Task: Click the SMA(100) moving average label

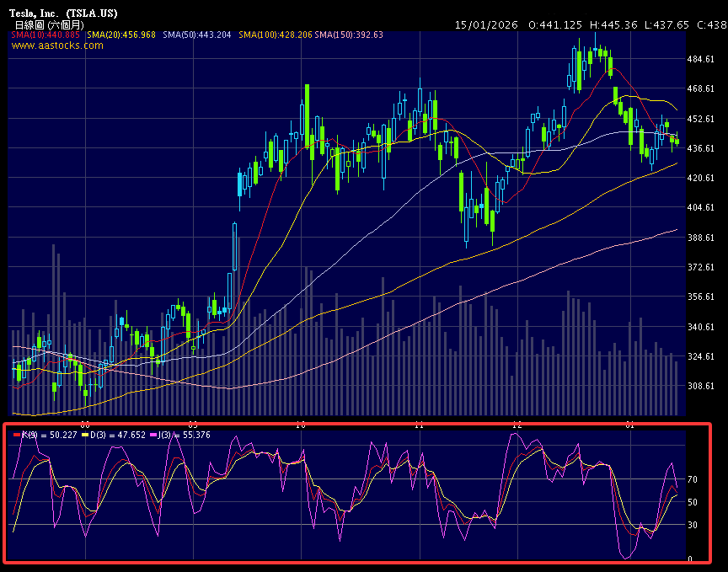Action: coord(275,35)
